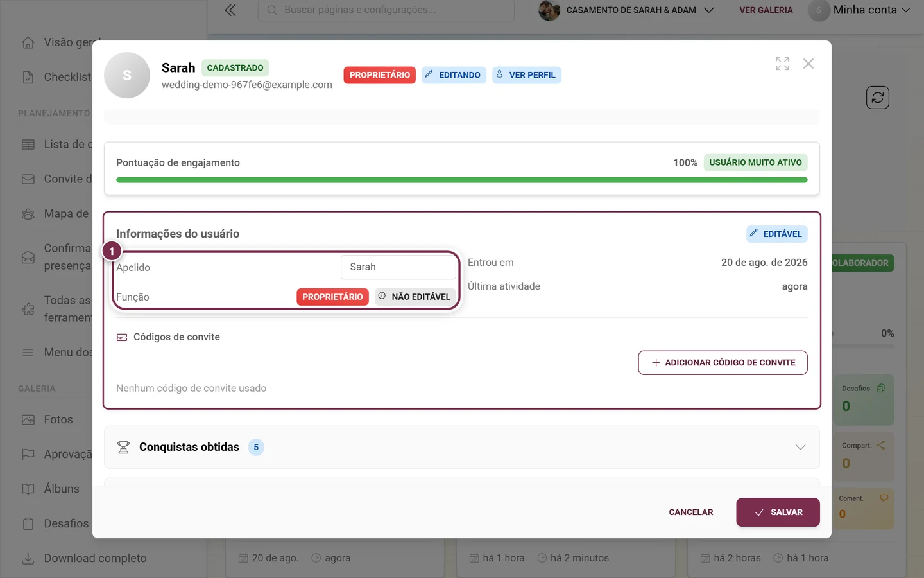924x578 pixels.
Task: Open the Minha conta dropdown
Action: [860, 10]
